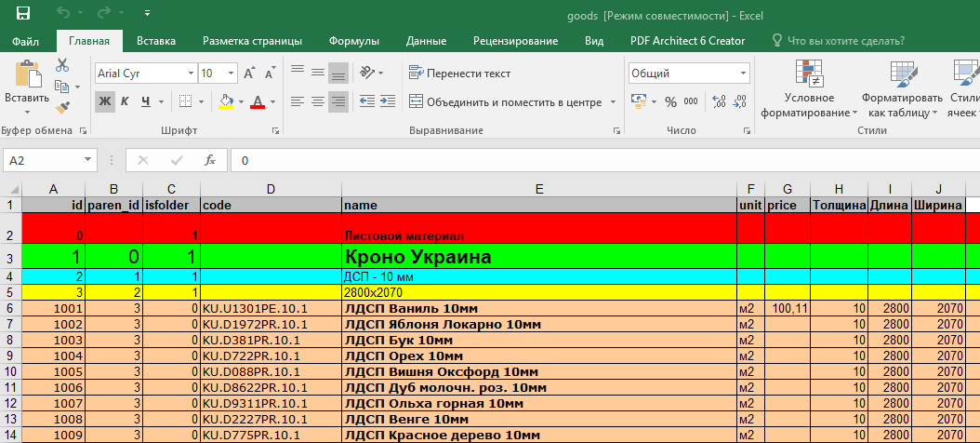Click Объединить и поместить в центре
The width and height of the screenshot is (980, 443).
click(x=505, y=101)
